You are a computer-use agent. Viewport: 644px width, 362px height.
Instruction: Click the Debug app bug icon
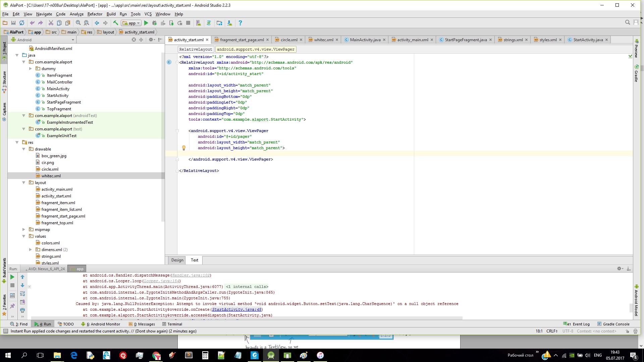pyautogui.click(x=154, y=23)
